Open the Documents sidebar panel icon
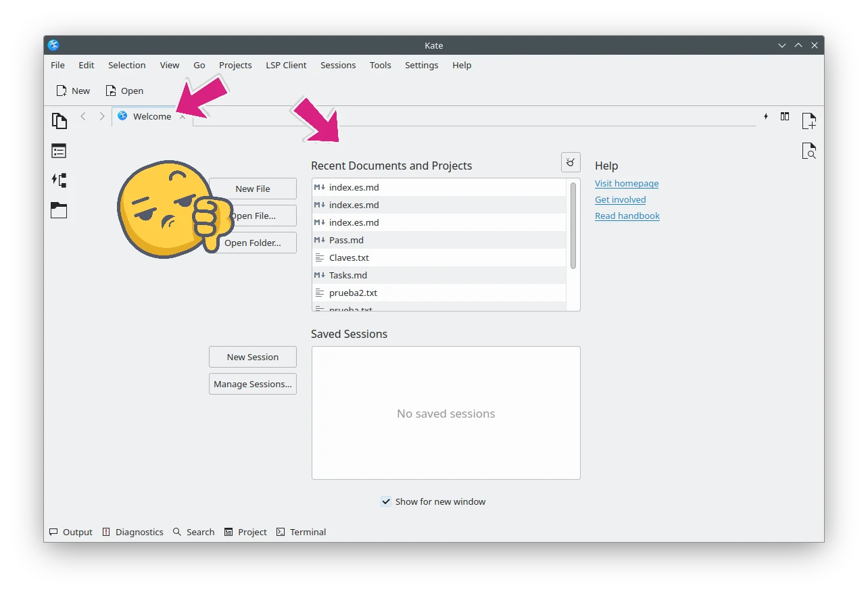 [59, 121]
